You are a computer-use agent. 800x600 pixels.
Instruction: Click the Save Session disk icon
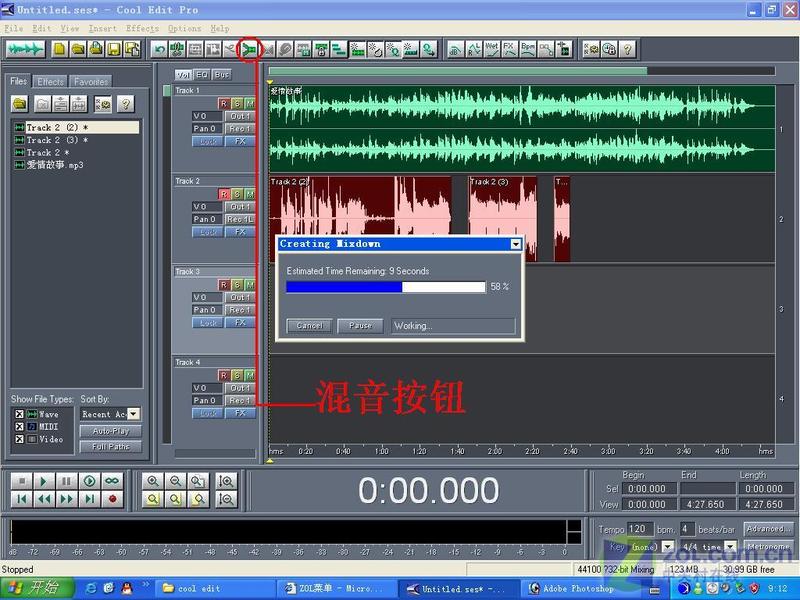pos(114,49)
